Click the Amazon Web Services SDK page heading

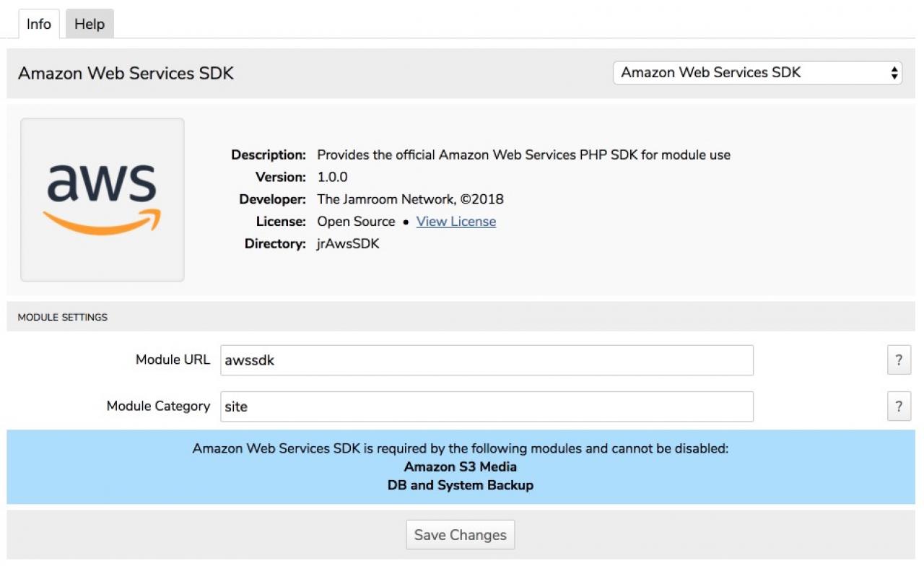(126, 74)
